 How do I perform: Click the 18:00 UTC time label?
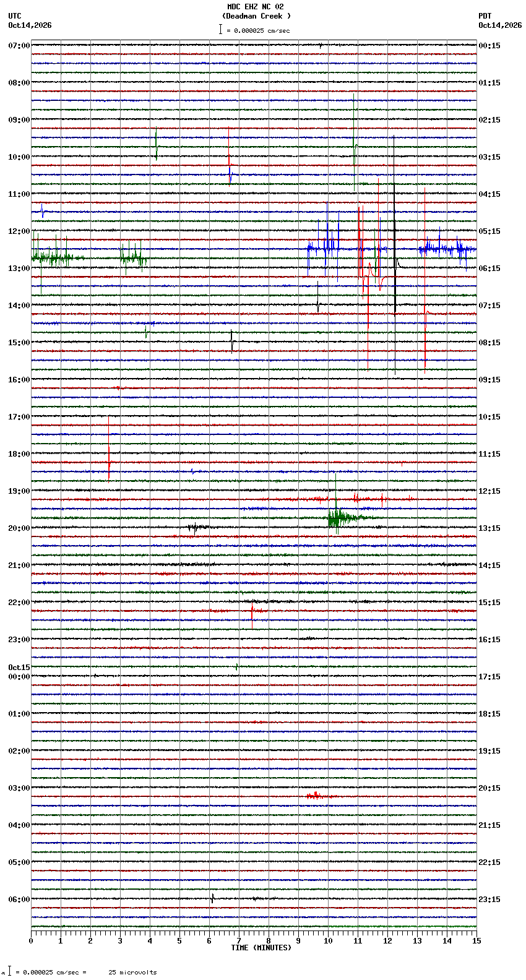19,454
